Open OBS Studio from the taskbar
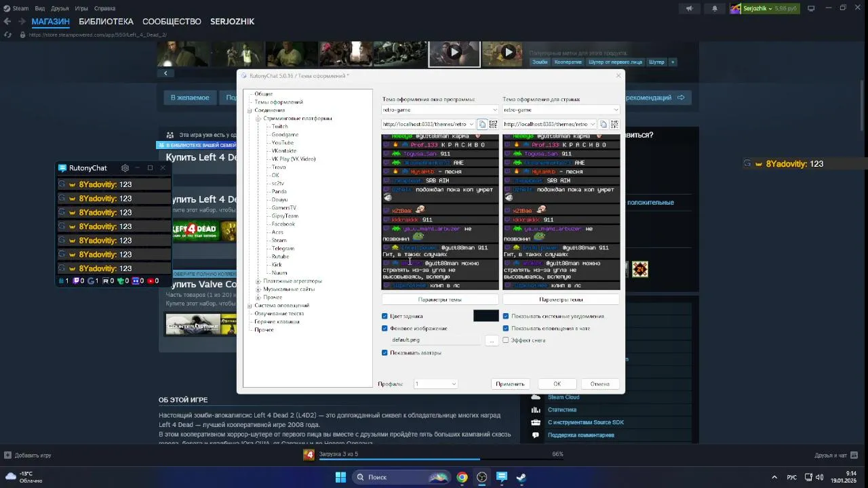Viewport: 868px width, 488px height. [x=481, y=477]
